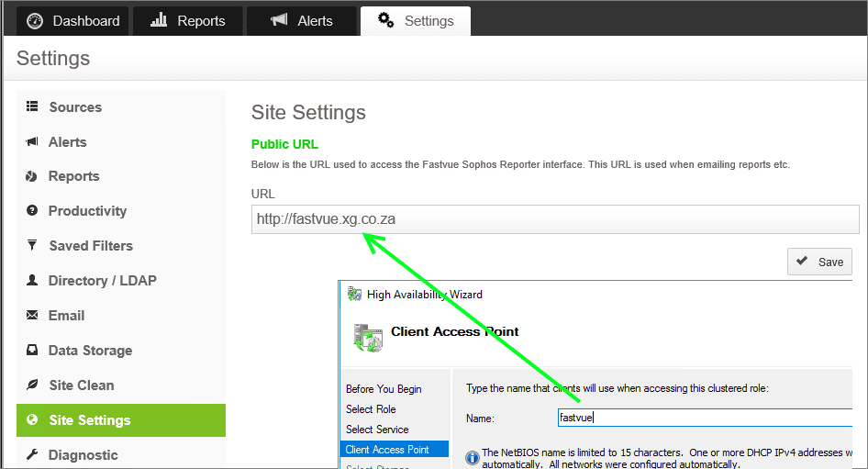Click the Save checkmark icon
Image resolution: width=868 pixels, height=469 pixels.
click(802, 261)
